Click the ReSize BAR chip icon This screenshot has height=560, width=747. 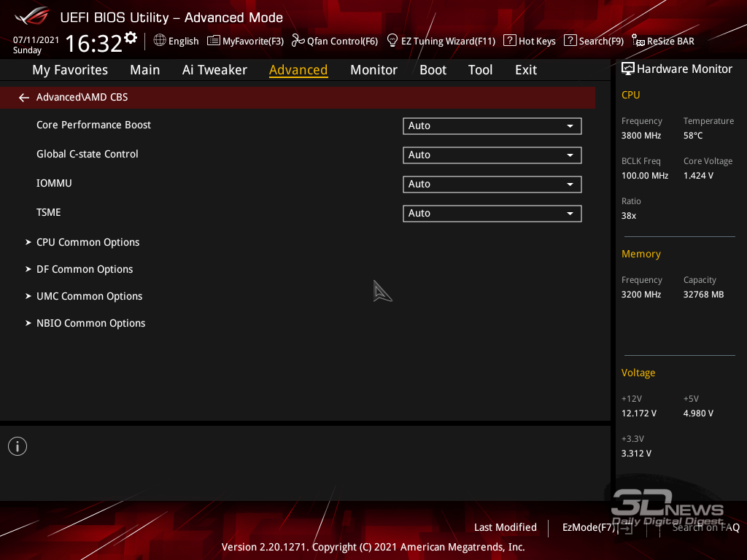tap(638, 41)
